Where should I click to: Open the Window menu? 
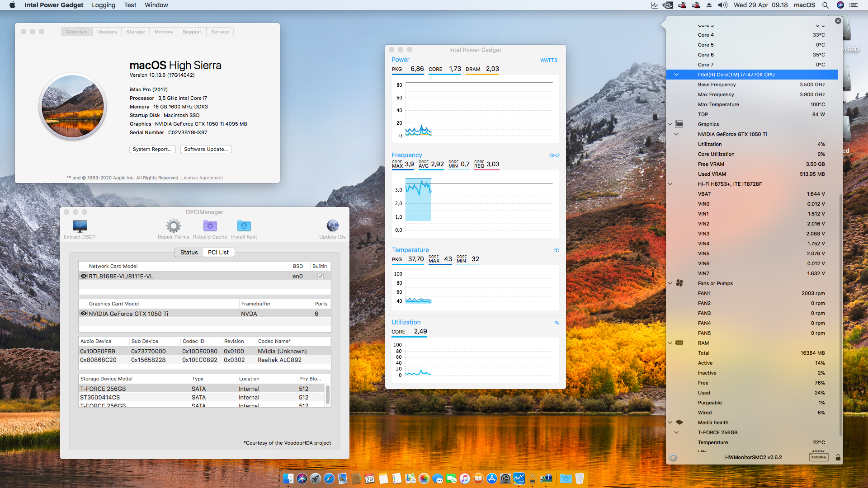[156, 5]
